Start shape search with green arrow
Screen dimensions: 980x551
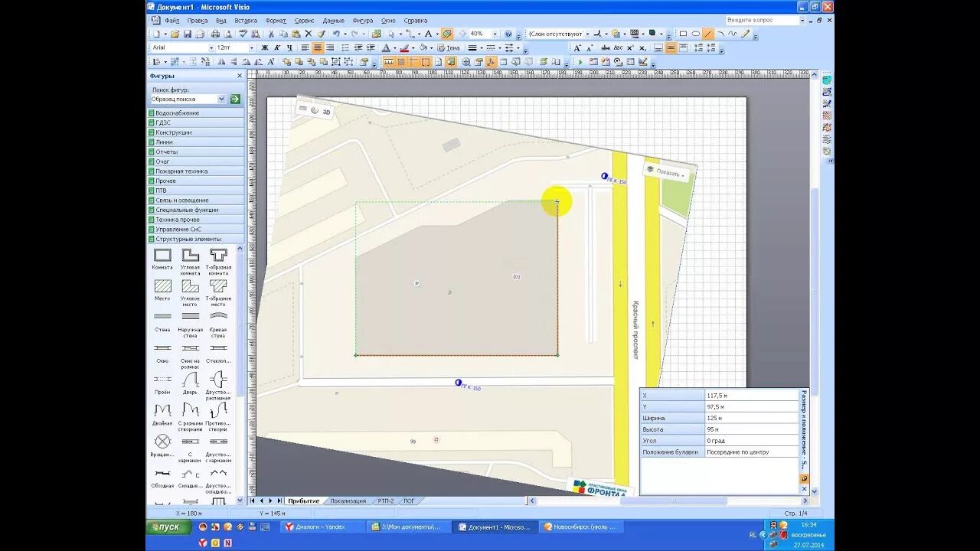(x=235, y=99)
